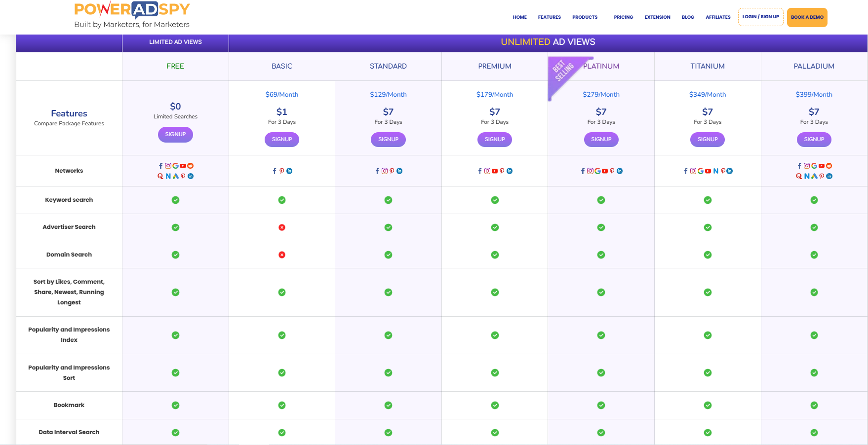Click the Pinterest icon in Basic plan networks
Image resolution: width=868 pixels, height=445 pixels.
coord(282,171)
